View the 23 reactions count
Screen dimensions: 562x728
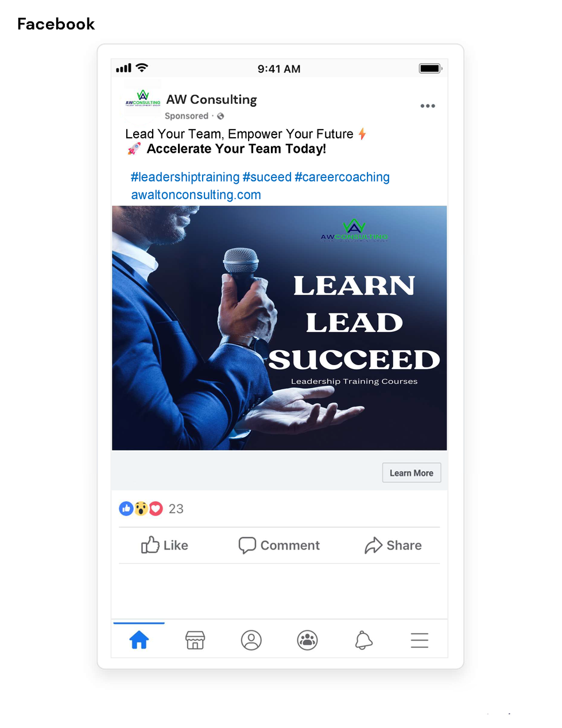click(176, 509)
